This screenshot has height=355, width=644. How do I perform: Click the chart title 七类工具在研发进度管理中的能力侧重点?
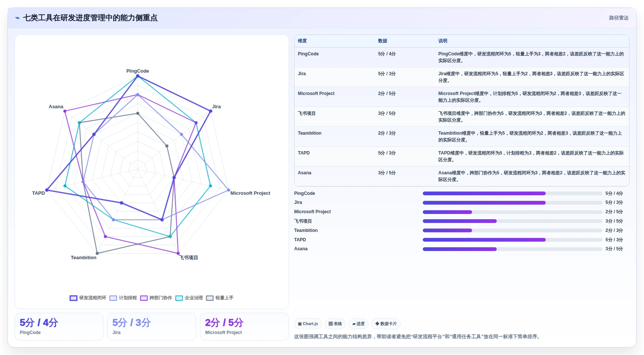pos(90,18)
